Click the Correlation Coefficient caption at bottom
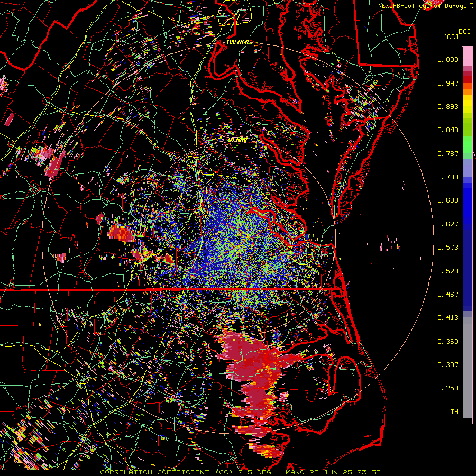 pos(240,472)
